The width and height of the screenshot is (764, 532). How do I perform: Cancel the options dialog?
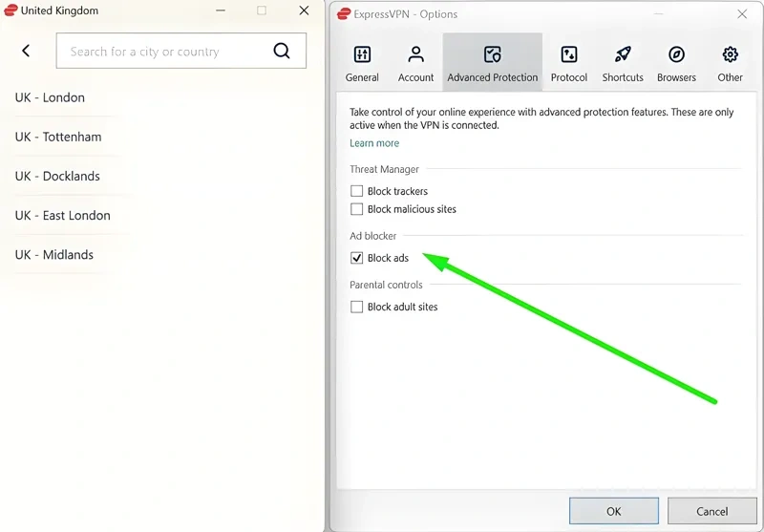pos(711,511)
